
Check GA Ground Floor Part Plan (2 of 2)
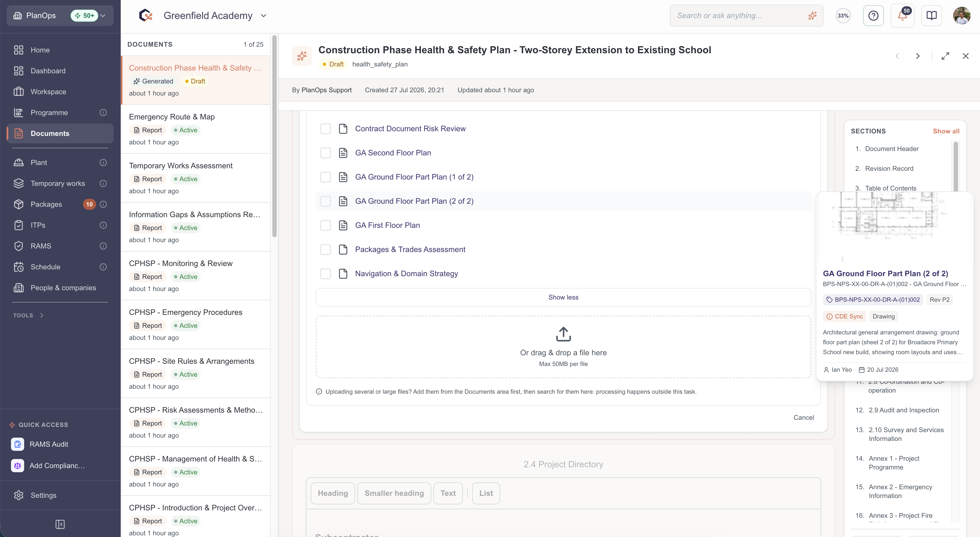tap(325, 201)
